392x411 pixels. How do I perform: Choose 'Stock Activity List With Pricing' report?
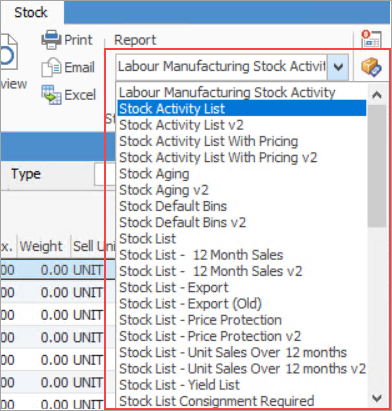tap(242, 141)
